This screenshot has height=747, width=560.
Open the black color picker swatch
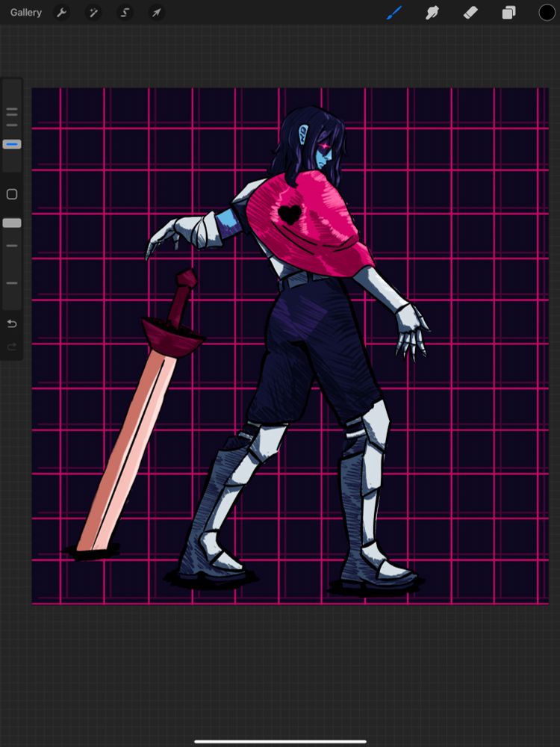point(547,13)
